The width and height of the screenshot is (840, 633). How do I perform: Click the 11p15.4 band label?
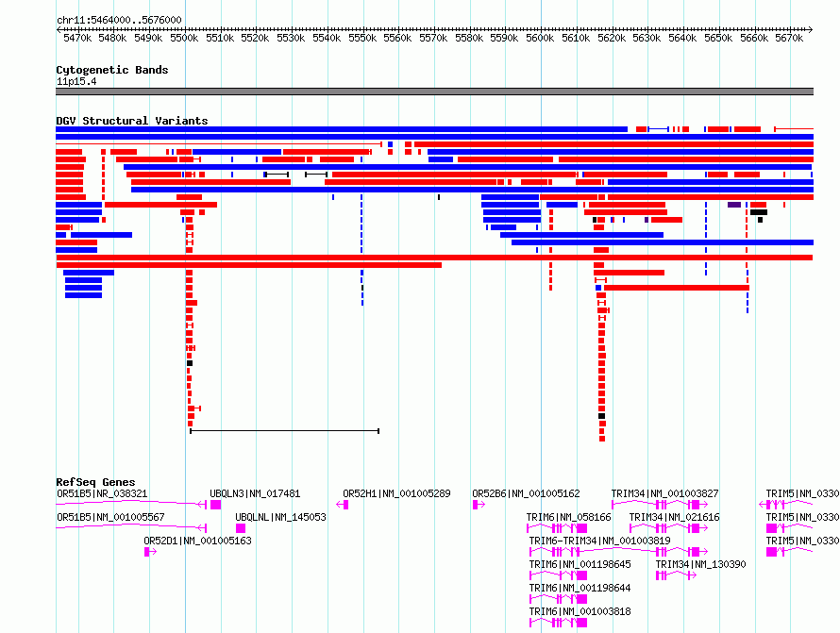76,81
